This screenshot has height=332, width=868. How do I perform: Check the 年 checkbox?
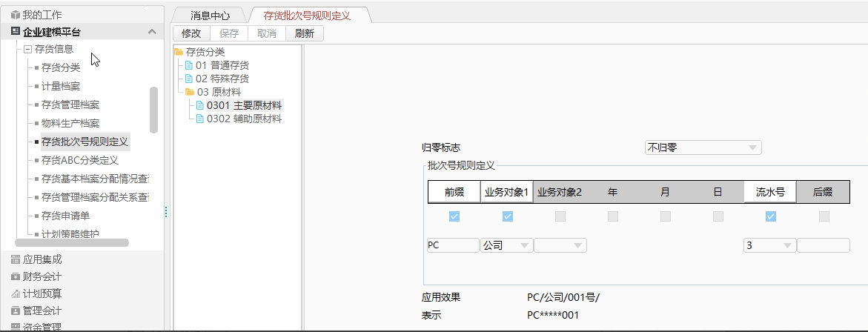[613, 216]
